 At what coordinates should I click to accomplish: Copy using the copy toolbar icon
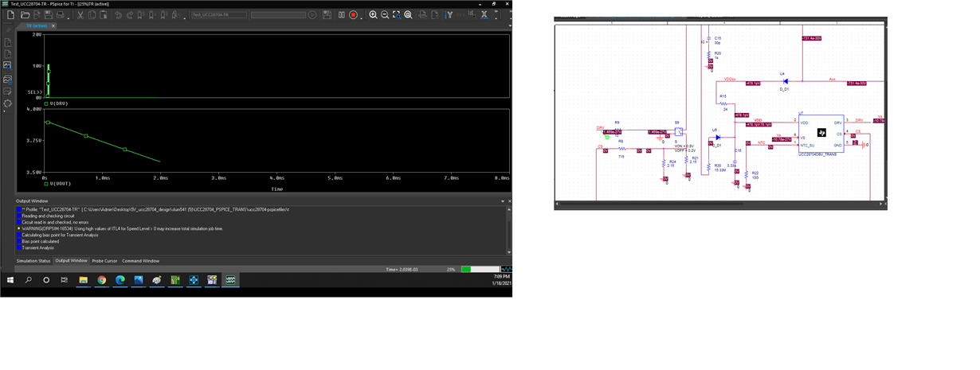tap(92, 14)
